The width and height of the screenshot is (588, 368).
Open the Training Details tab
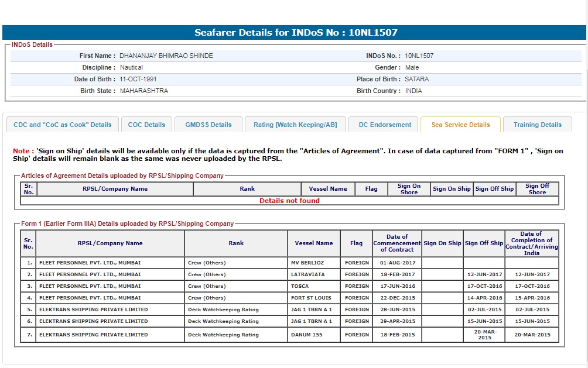537,125
